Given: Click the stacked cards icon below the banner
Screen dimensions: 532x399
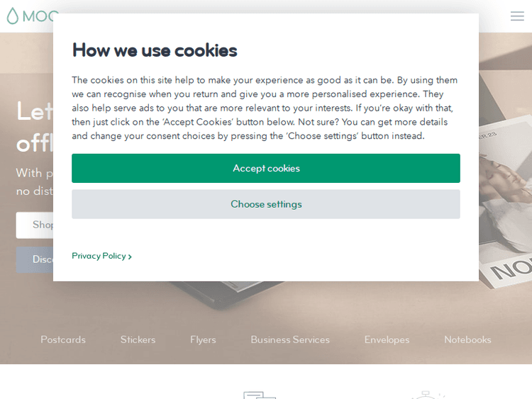Looking at the screenshot, I should (x=259, y=394).
